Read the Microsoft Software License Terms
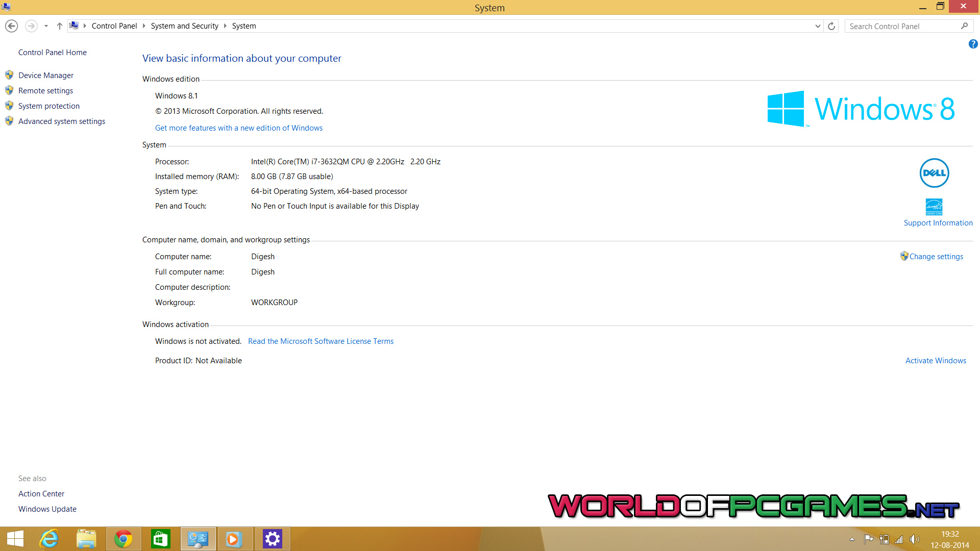980x551 pixels. tap(321, 341)
